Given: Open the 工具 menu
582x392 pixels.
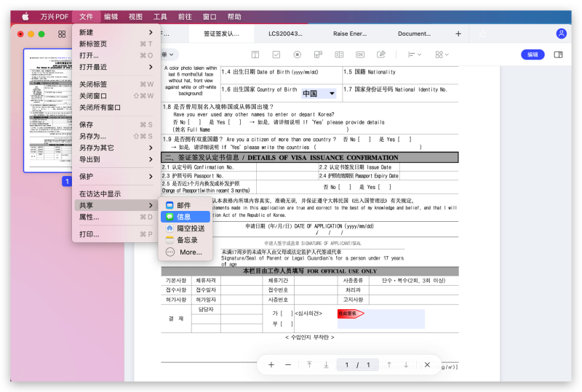Looking at the screenshot, I should (160, 17).
